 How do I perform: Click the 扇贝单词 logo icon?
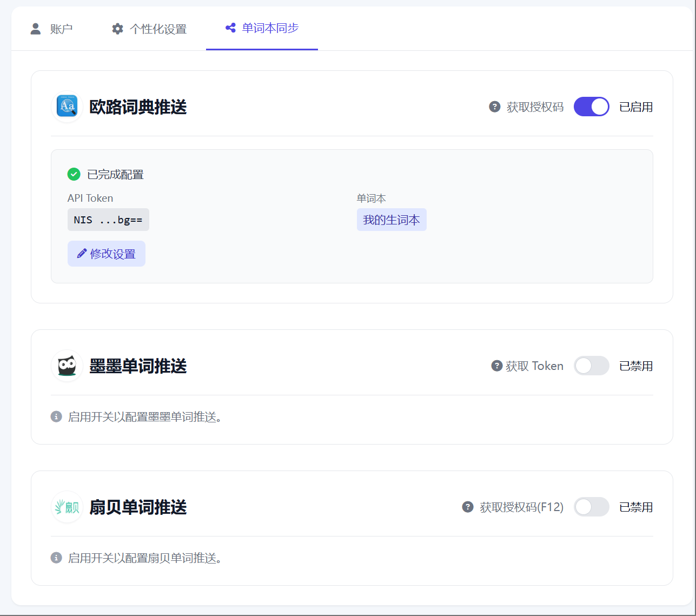click(67, 507)
